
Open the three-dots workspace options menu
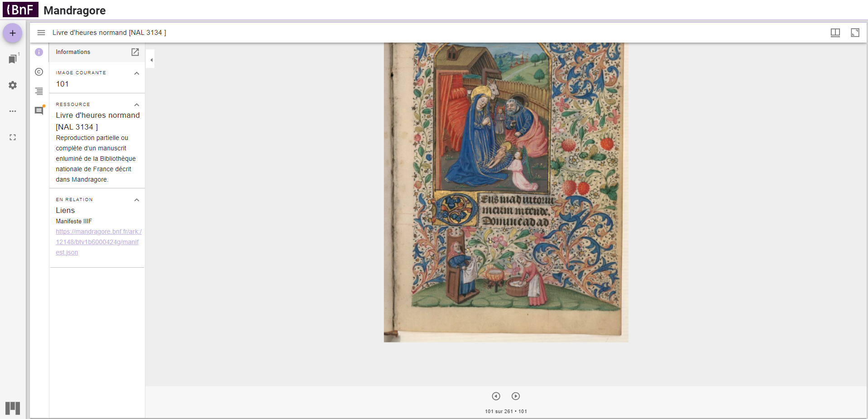[x=13, y=111]
